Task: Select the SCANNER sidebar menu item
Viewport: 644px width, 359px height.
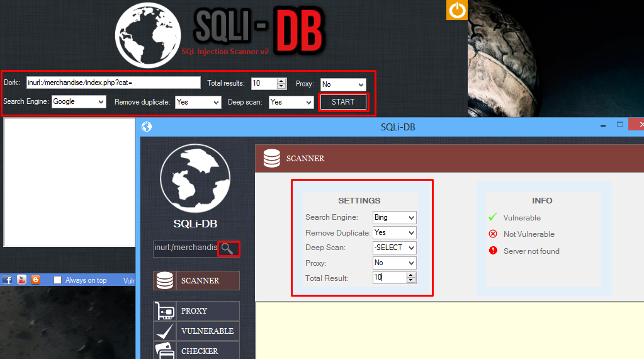Action: (196, 280)
